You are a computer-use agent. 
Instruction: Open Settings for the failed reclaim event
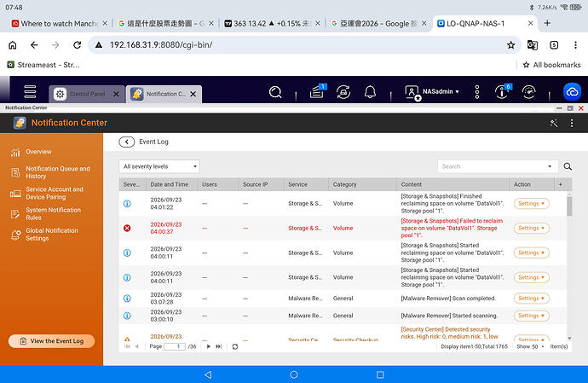pyautogui.click(x=532, y=229)
